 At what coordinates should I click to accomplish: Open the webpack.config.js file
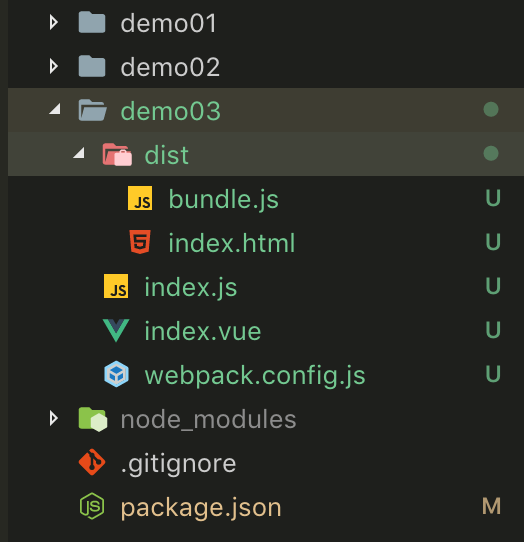click(x=255, y=376)
